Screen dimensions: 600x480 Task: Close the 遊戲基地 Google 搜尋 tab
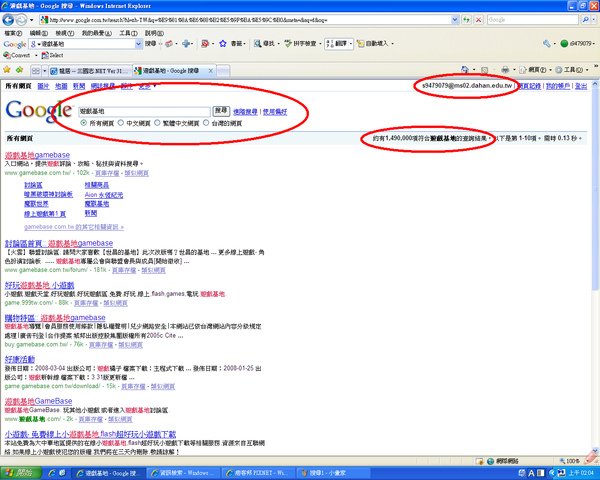tap(210, 70)
